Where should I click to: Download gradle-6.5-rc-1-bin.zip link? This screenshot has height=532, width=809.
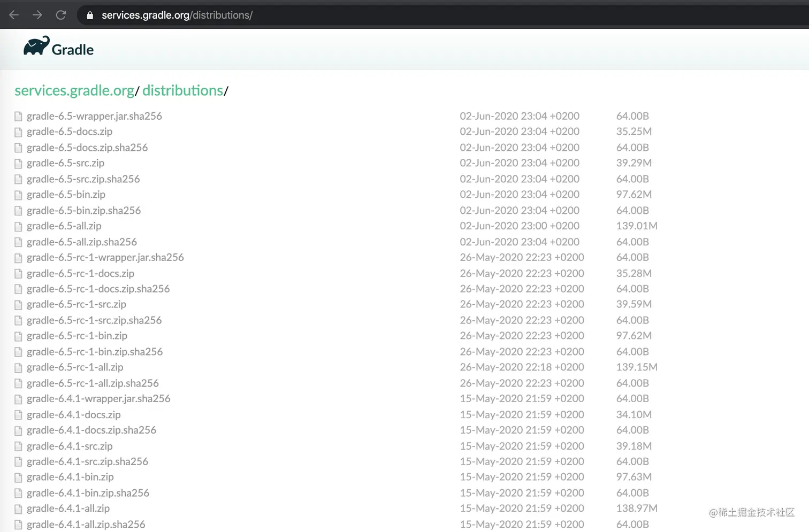pyautogui.click(x=77, y=336)
